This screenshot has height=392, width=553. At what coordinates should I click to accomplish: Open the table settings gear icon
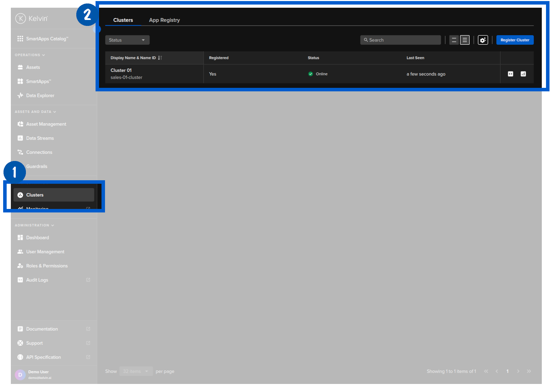pos(483,40)
